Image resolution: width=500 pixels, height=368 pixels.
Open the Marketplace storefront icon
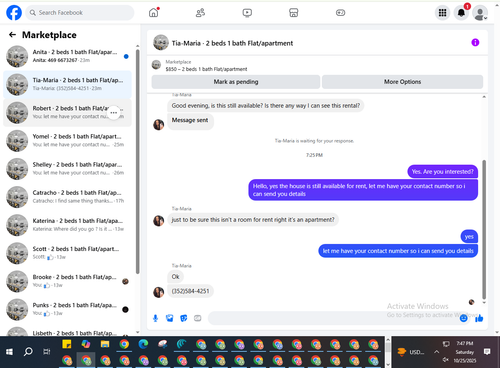click(293, 13)
